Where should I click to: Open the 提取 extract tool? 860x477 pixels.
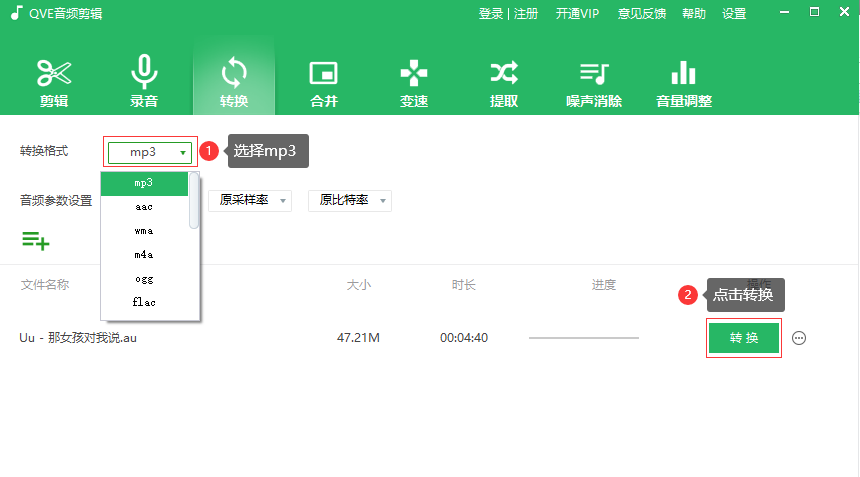[x=503, y=83]
